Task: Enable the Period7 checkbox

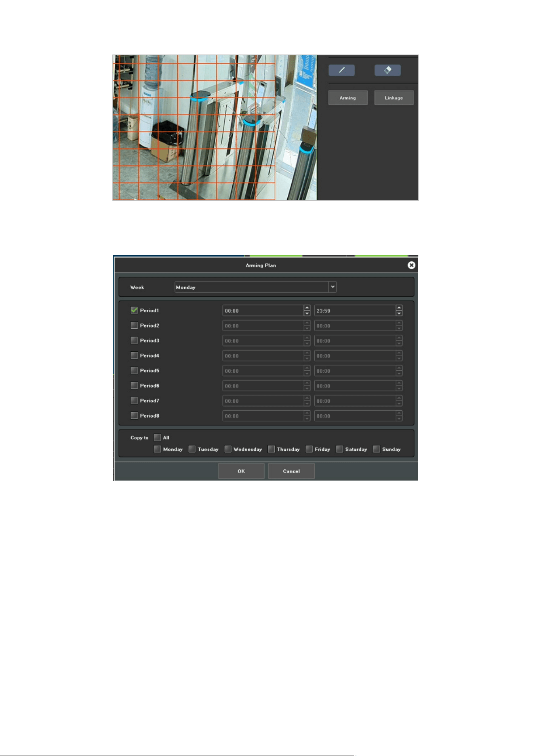Action: point(134,400)
